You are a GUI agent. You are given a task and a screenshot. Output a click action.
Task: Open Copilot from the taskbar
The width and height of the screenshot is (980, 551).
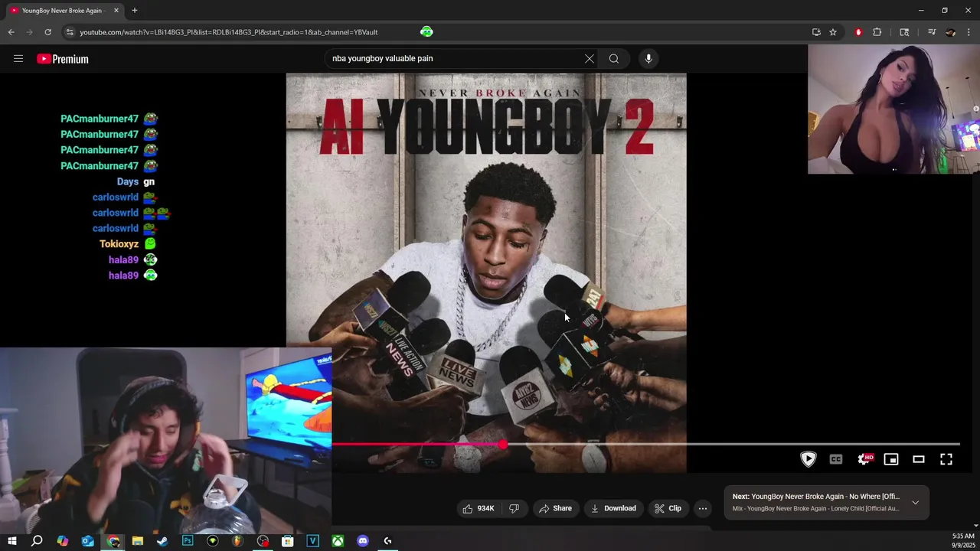coord(63,541)
